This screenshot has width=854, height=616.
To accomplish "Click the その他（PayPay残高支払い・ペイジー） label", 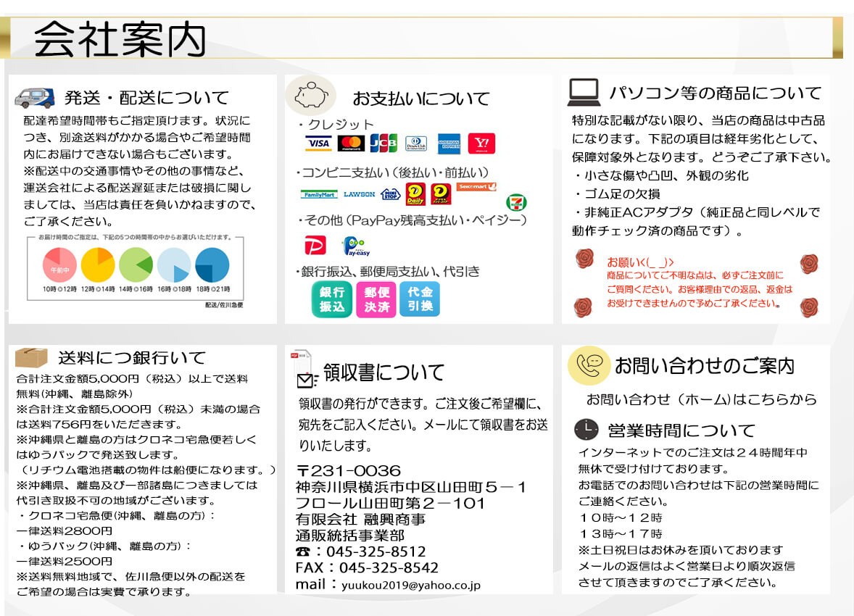I will 411,220.
